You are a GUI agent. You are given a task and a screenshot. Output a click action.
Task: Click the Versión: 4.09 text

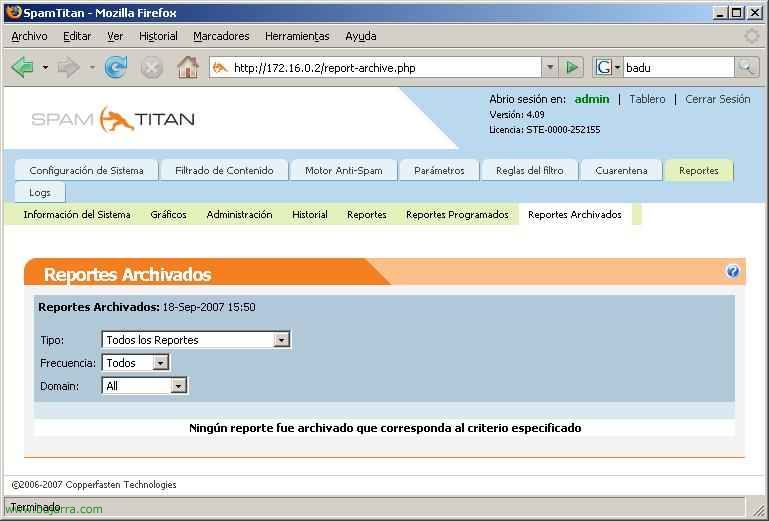pyautogui.click(x=517, y=114)
